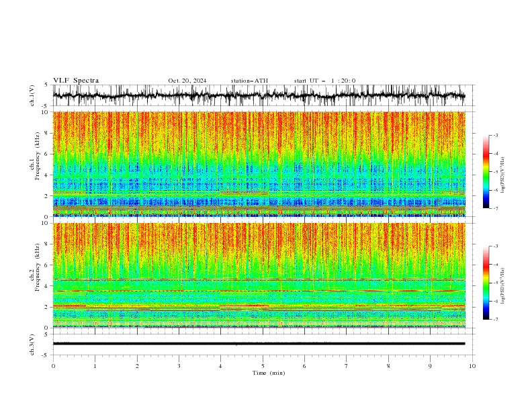The image size is (532, 411).
Task: Click the "7" minute tick label on time axis
Action: 347,366
